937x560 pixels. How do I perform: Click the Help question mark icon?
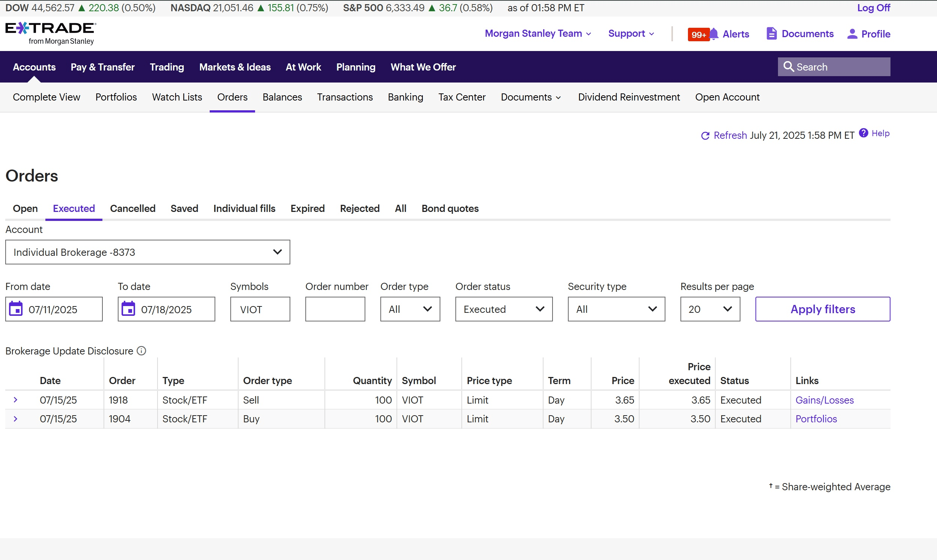point(863,133)
